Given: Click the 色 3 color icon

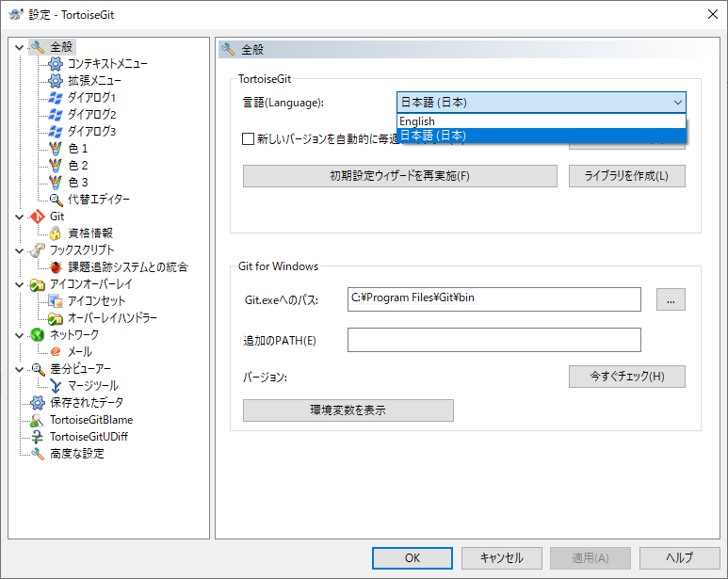Looking at the screenshot, I should 56,183.
